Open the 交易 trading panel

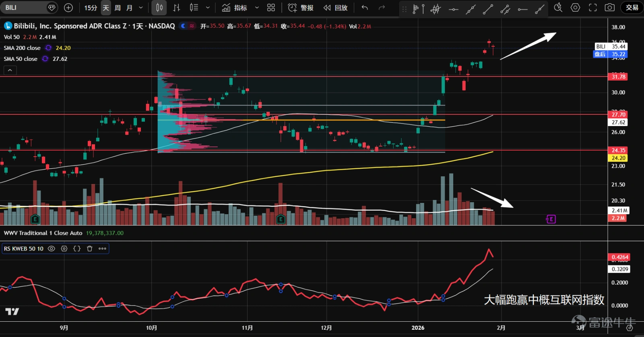click(x=632, y=8)
